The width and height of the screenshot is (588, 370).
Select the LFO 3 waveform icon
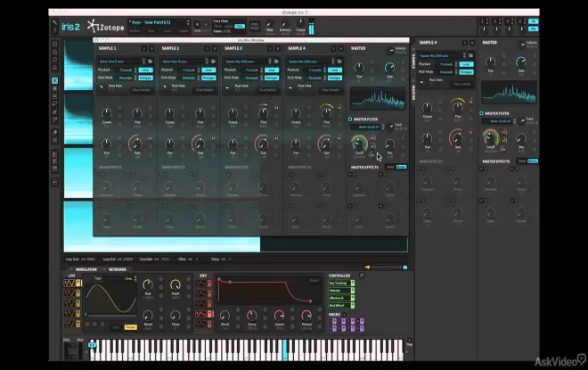(69, 303)
